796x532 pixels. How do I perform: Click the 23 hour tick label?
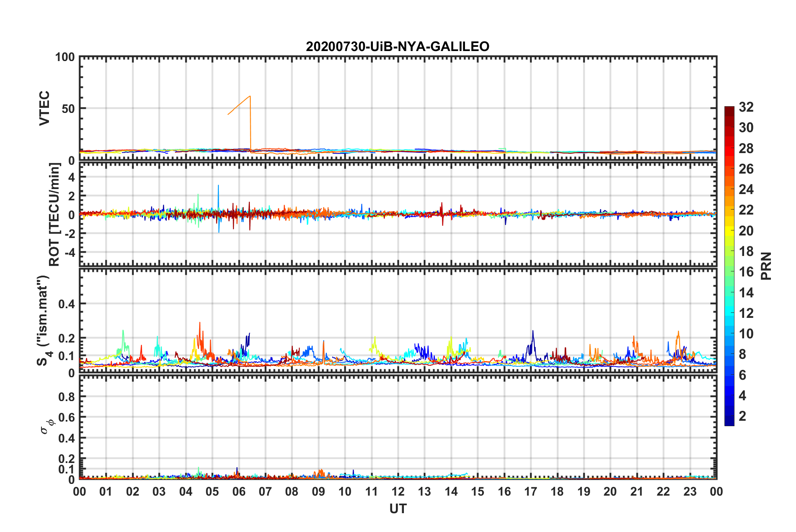[690, 491]
